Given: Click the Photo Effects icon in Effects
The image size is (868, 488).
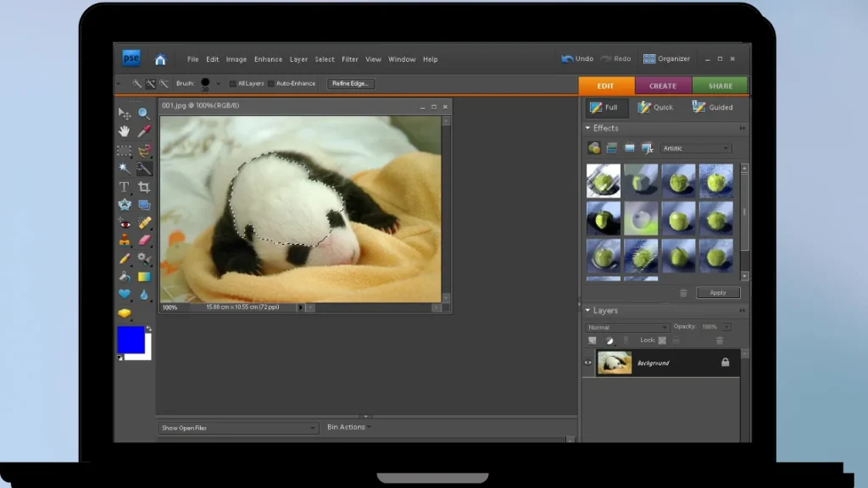Looking at the screenshot, I should click(630, 148).
